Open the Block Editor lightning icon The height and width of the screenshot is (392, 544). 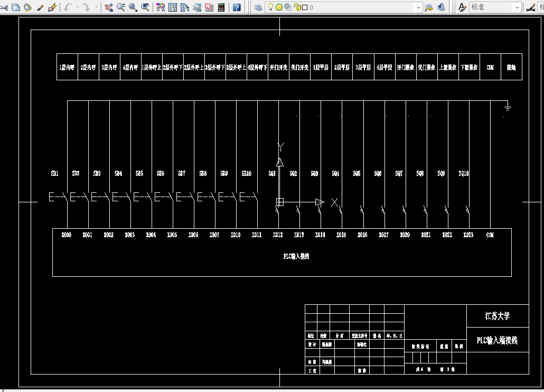[x=52, y=7]
